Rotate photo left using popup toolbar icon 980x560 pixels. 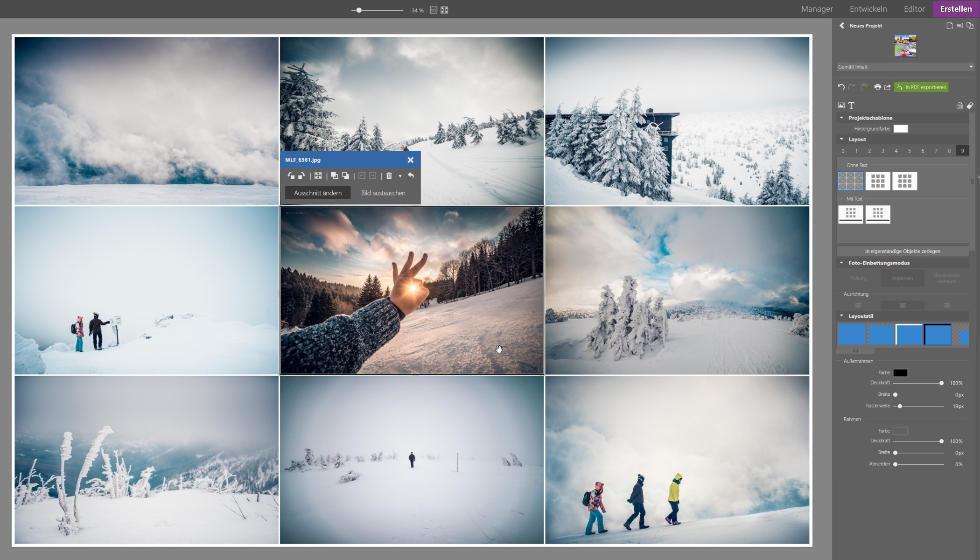point(291,176)
